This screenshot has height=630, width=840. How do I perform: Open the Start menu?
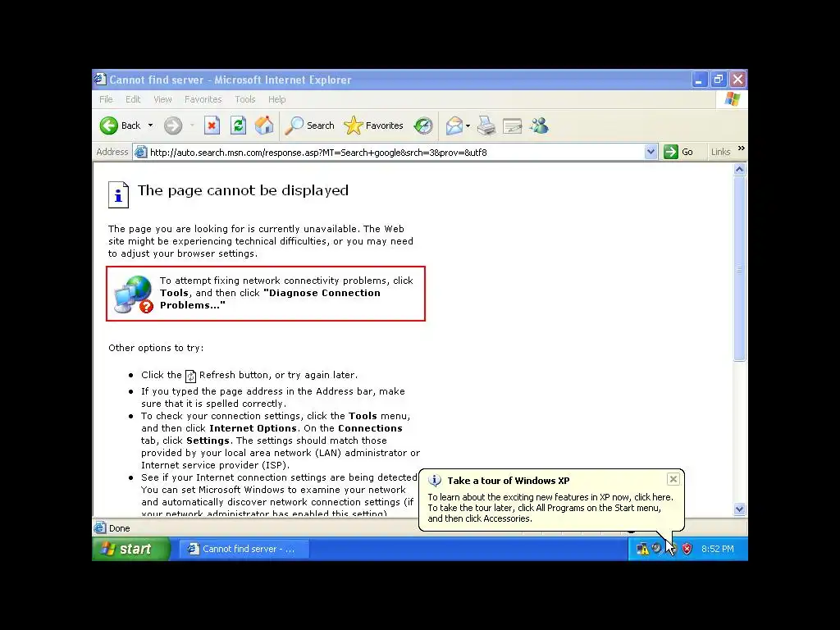(x=131, y=549)
